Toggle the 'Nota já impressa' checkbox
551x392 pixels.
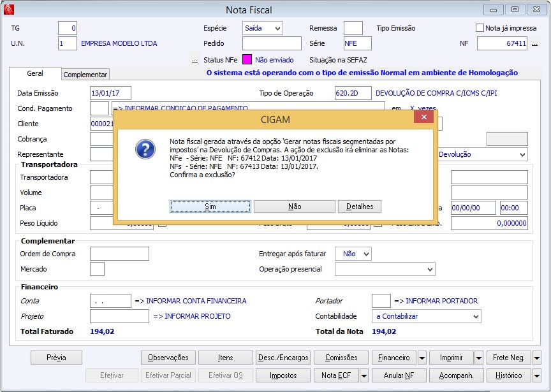point(480,28)
